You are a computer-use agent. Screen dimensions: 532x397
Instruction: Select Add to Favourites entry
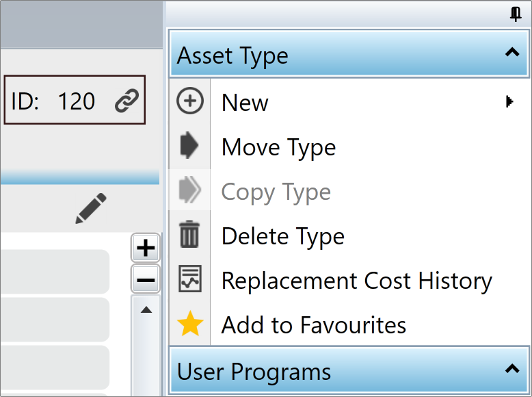point(349,325)
